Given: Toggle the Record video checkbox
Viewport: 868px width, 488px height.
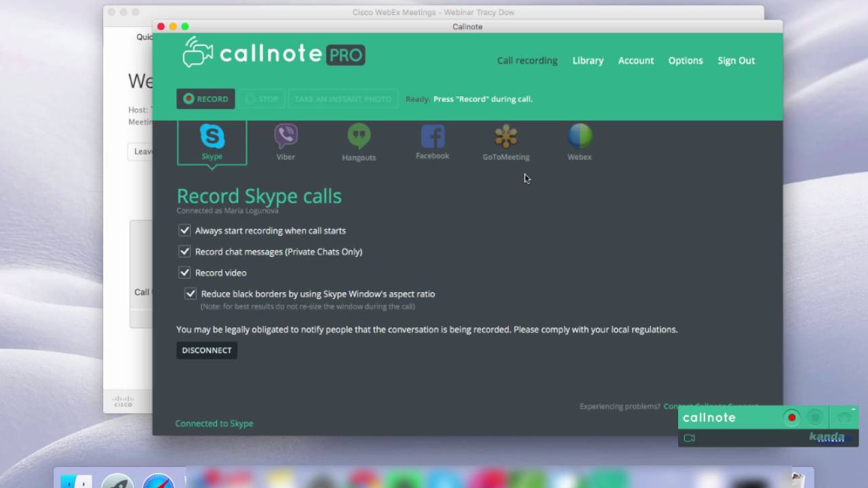Looking at the screenshot, I should [x=184, y=272].
